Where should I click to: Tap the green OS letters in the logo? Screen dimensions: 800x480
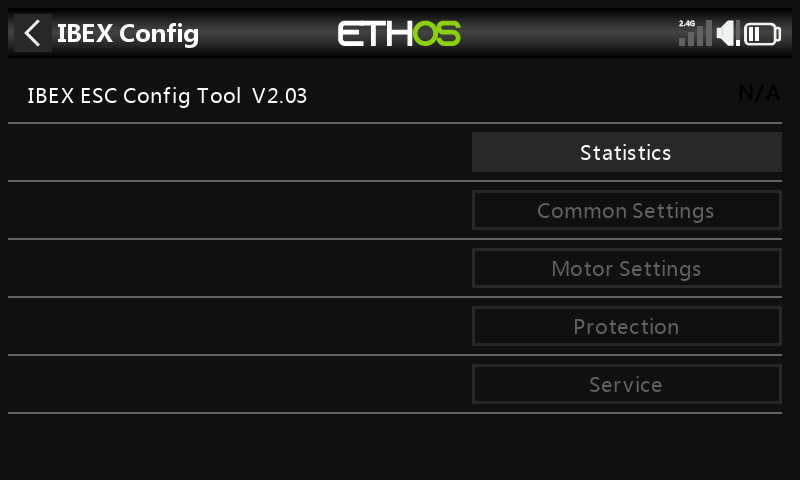[x=437, y=34]
